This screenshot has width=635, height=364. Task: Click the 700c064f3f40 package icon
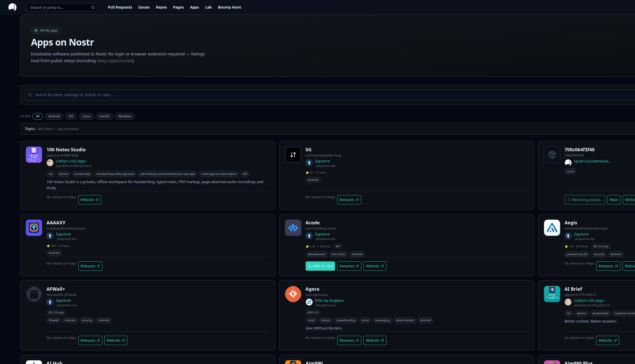(x=552, y=155)
